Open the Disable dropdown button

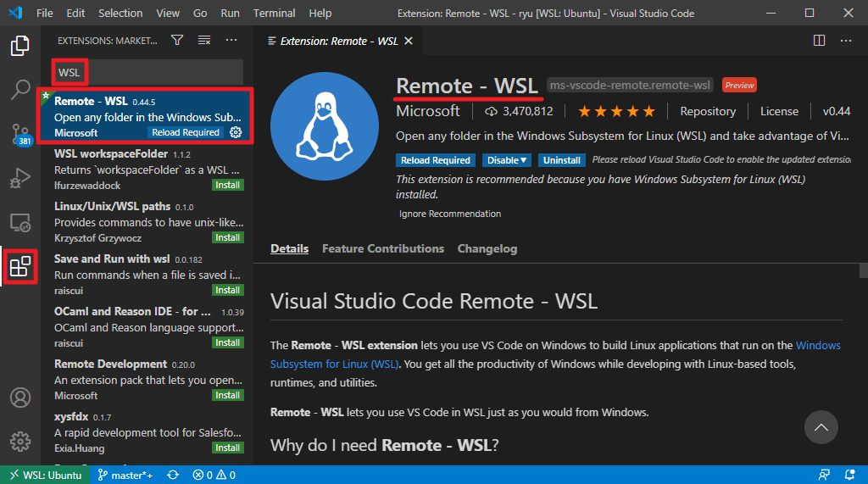click(507, 160)
